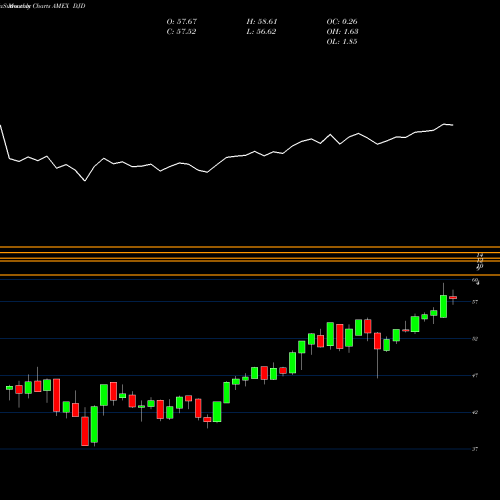Select the last red candle on the chart

point(453,298)
